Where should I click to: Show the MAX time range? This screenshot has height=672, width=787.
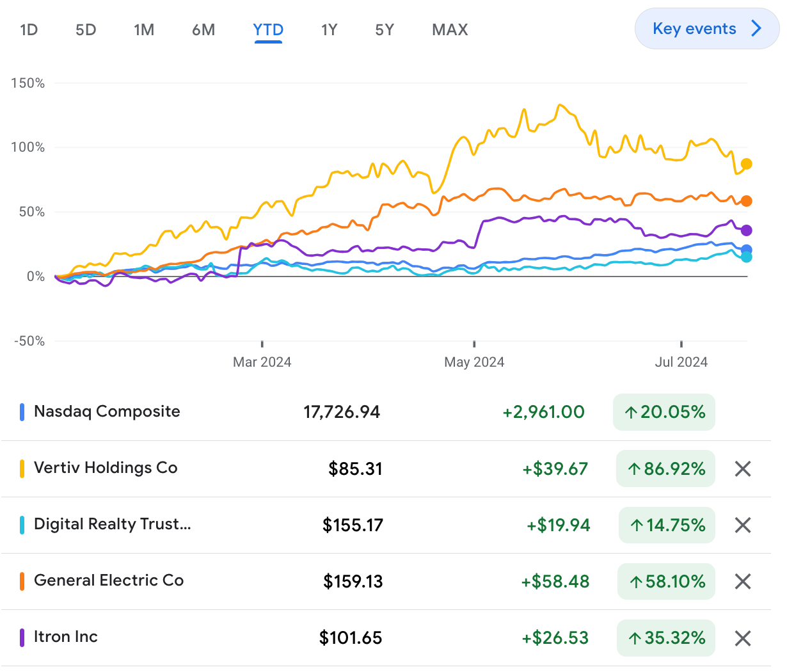pyautogui.click(x=450, y=29)
